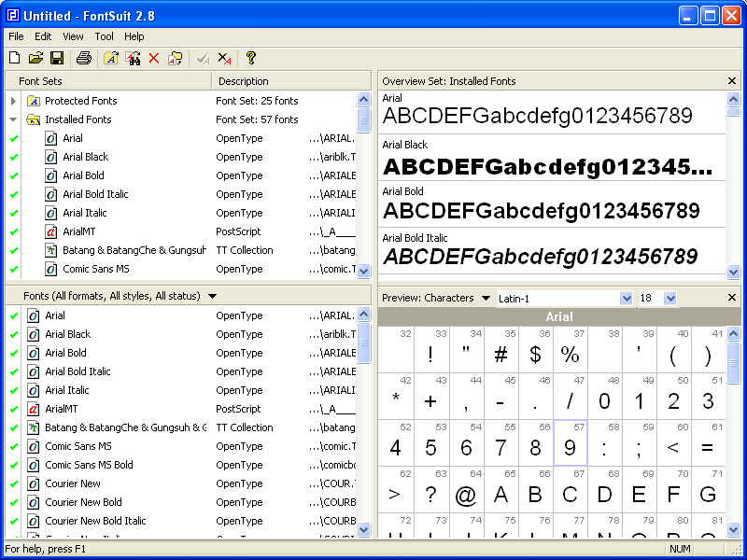This screenshot has width=747, height=560.
Task: Click scroll-down arrow in the Overview panel
Action: (x=733, y=272)
